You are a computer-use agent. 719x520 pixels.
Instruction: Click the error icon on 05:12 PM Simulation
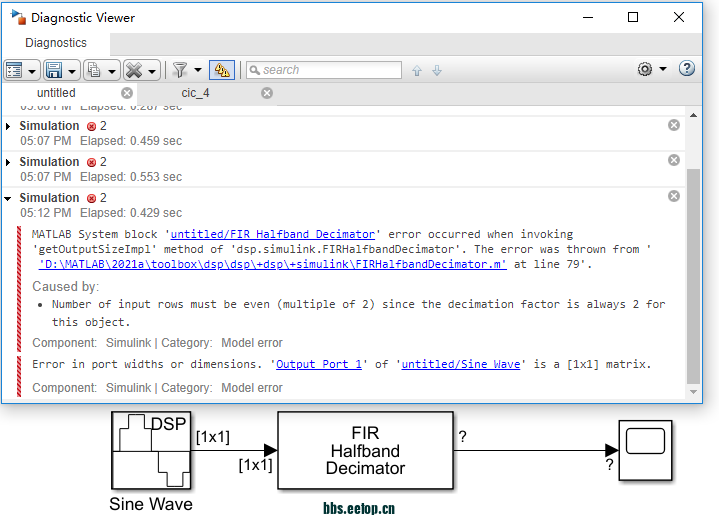pyautogui.click(x=91, y=198)
